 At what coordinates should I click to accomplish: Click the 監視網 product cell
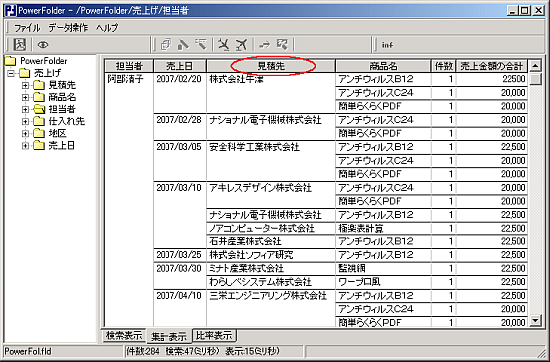pos(383,269)
